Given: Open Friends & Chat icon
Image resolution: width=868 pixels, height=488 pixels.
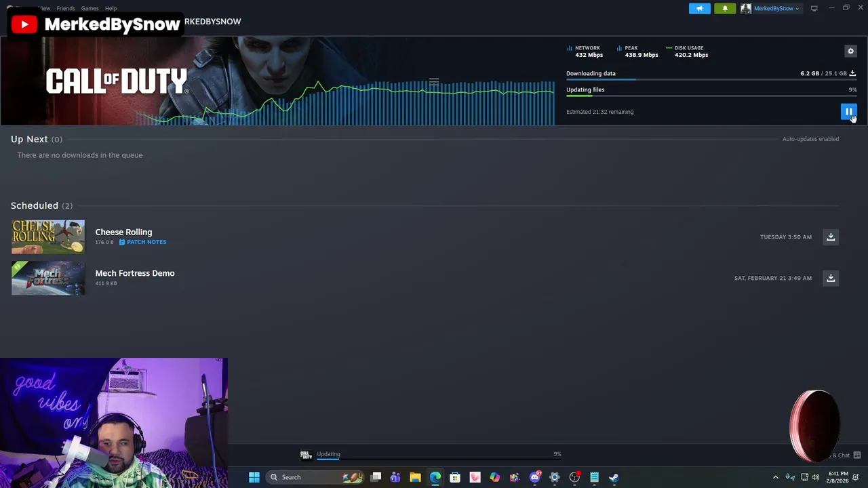Looking at the screenshot, I should [857, 455].
